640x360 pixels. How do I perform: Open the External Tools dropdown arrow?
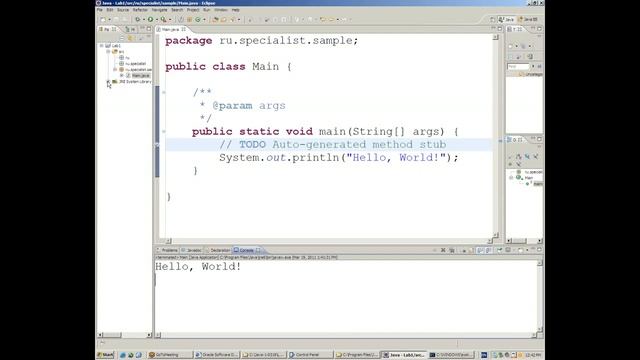[x=170, y=20]
